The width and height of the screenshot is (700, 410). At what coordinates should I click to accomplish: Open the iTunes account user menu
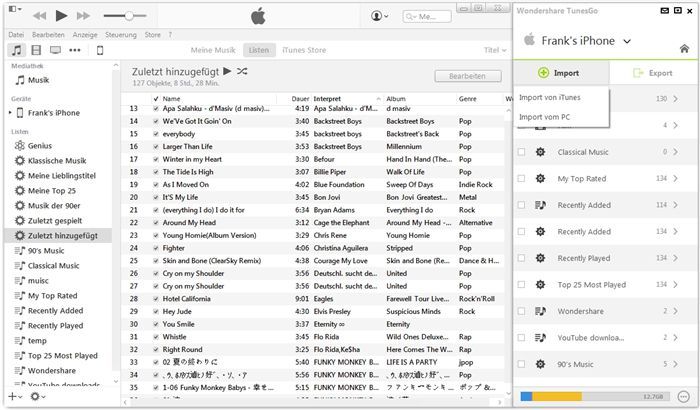tap(379, 16)
